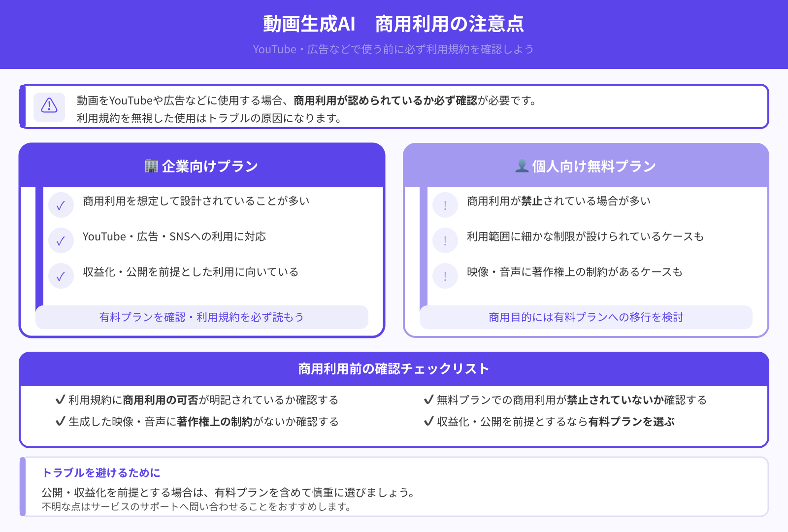Viewport: 788px width, 532px height.
Task: Click the person icon on 個人向け無料プラン header
Action: coord(524,166)
